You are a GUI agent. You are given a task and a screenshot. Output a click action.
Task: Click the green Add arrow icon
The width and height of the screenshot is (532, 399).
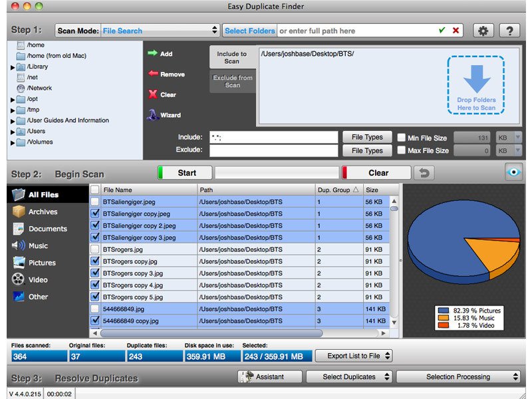[x=153, y=53]
